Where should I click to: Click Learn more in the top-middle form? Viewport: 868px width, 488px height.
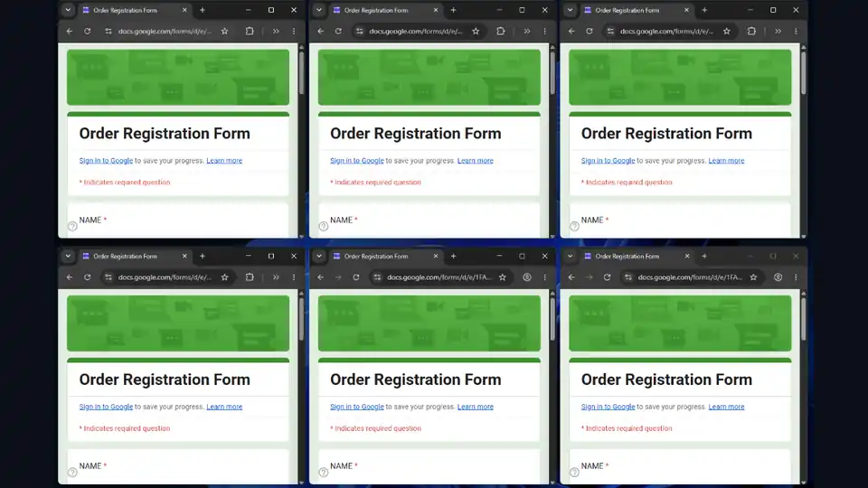coord(475,161)
